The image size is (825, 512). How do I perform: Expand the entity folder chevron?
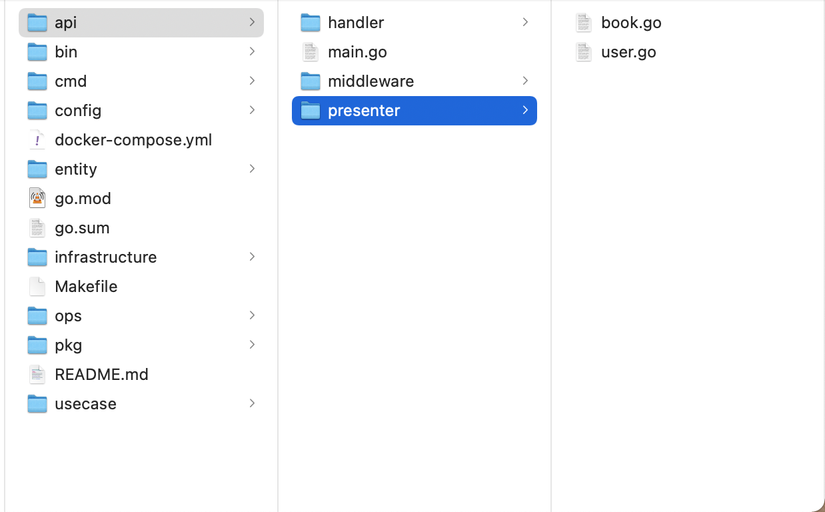252,169
